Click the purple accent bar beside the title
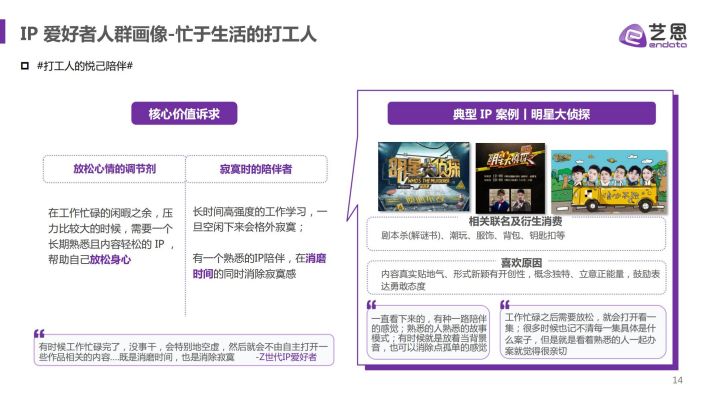Screen dimensions: 710x399 tap(2, 31)
